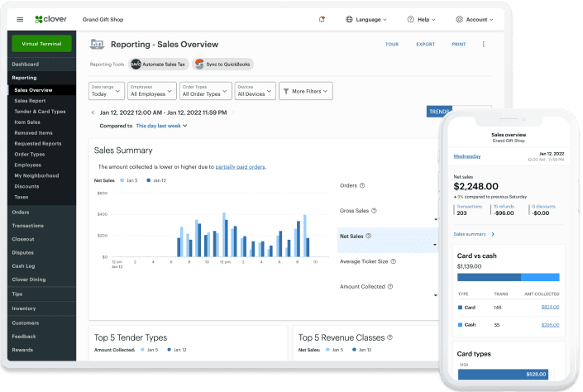Click the Clover logo
Screen dimensions: 583x392
point(50,19)
